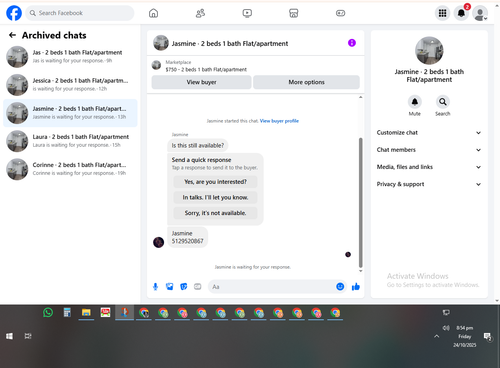Screen dimensions: 500x368
Task: Search in conversation using magnifier icon
Action: coord(443,102)
